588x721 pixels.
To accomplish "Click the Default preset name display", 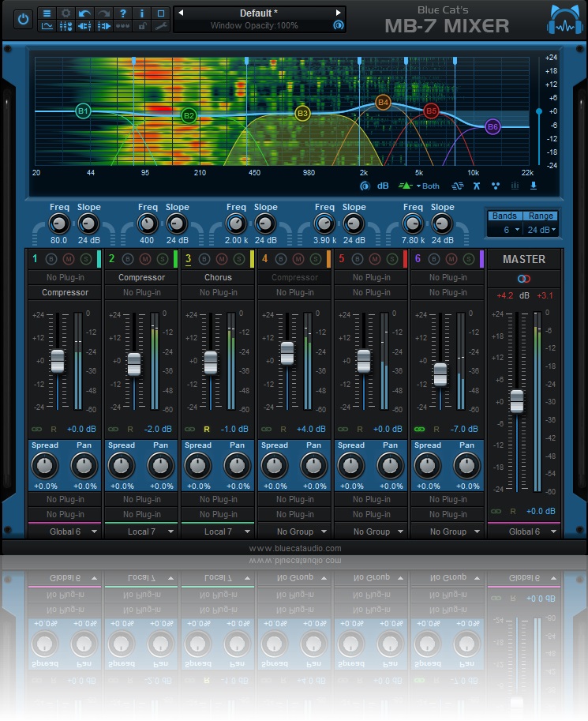I will click(259, 13).
